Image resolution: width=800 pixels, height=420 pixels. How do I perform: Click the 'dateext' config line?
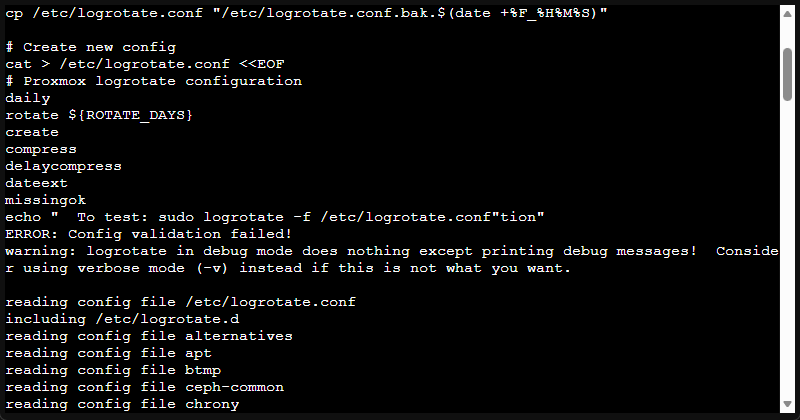(36, 183)
